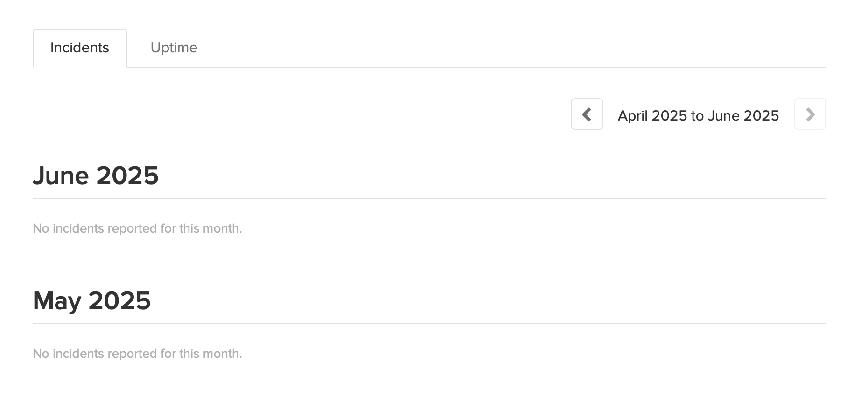Click the June 2025 heading
This screenshot has width=868, height=398.
(x=96, y=176)
